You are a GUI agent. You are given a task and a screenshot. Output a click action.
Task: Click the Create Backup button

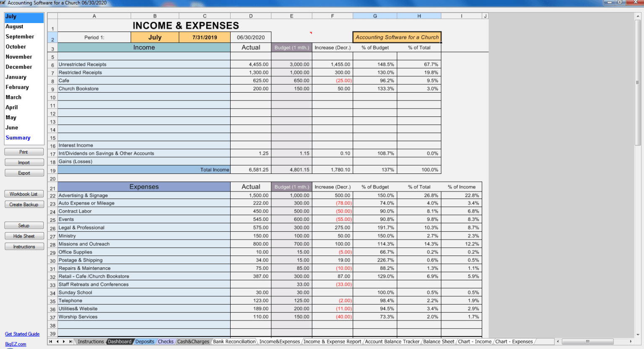click(24, 204)
